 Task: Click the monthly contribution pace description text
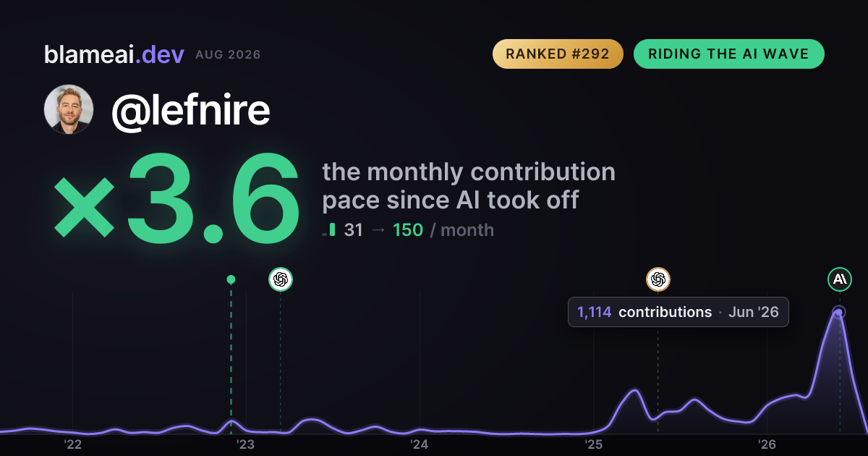click(469, 185)
